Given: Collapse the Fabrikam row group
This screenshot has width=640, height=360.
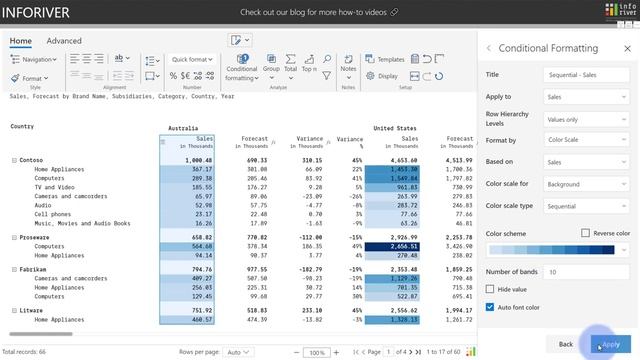Looking at the screenshot, I should 14,269.
